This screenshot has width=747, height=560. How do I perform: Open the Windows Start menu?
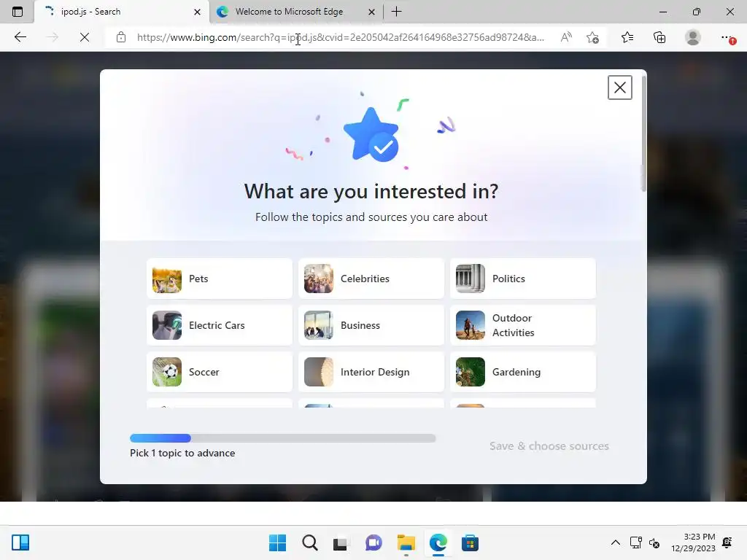[277, 542]
